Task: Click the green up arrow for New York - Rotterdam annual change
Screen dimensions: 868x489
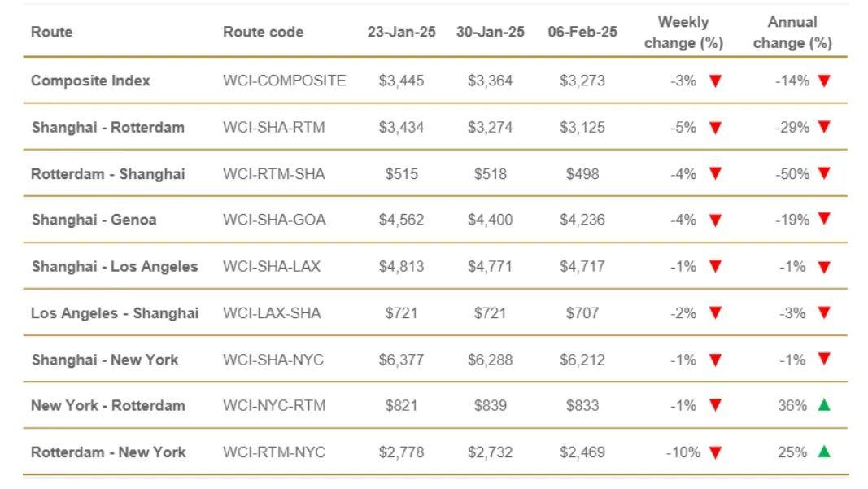Action: click(824, 405)
